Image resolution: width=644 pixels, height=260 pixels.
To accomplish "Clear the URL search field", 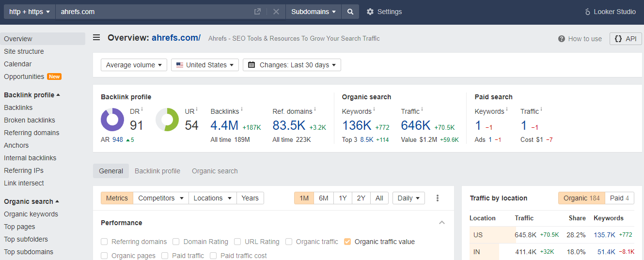I will coord(276,12).
